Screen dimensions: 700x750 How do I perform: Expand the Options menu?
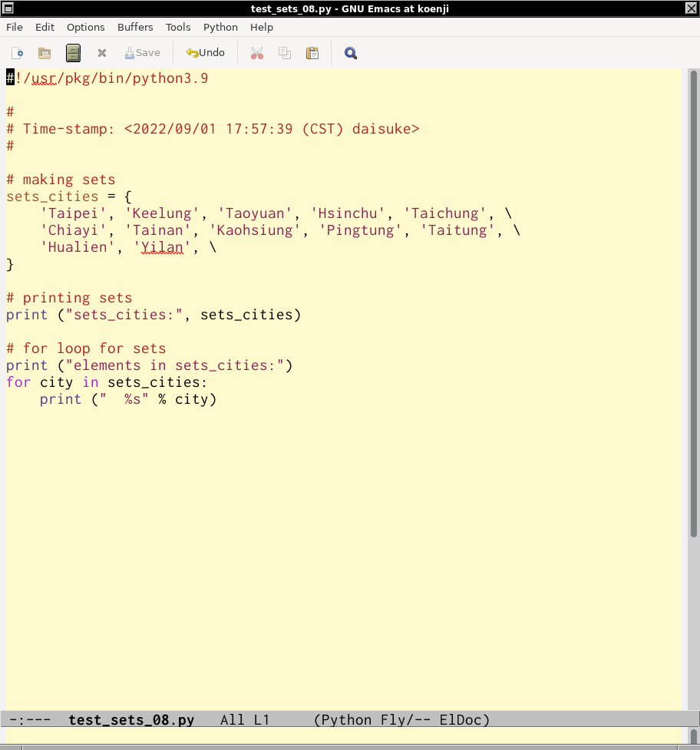pyautogui.click(x=85, y=27)
